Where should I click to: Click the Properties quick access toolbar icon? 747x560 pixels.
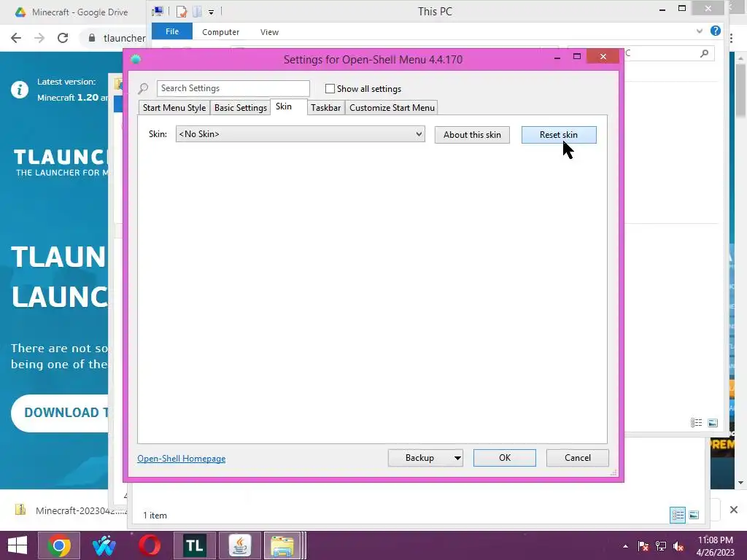[182, 11]
